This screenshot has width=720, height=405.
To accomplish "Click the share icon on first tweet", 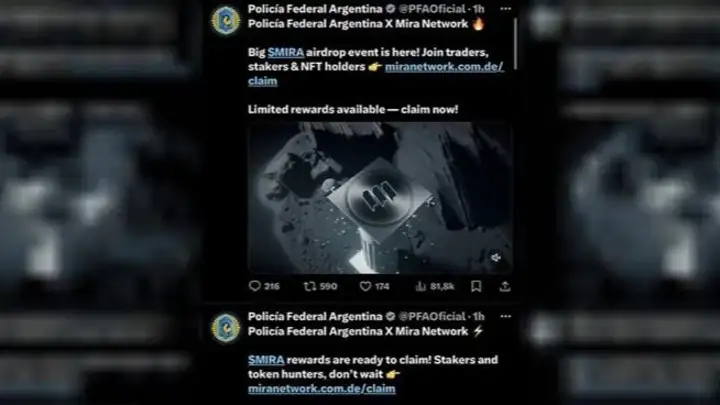I will 505,286.
